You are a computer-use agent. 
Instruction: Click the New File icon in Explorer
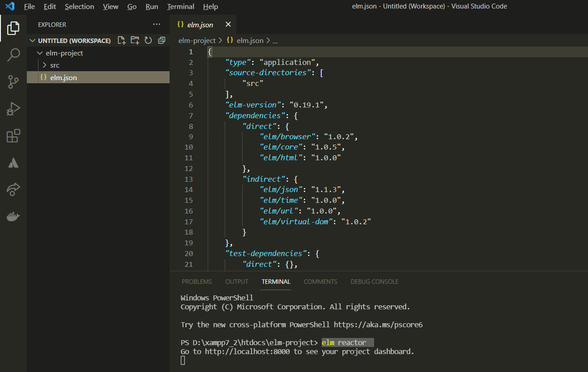[121, 40]
